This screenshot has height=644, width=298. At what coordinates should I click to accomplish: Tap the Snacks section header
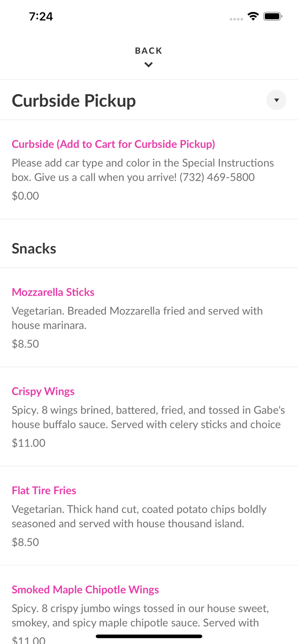click(34, 249)
